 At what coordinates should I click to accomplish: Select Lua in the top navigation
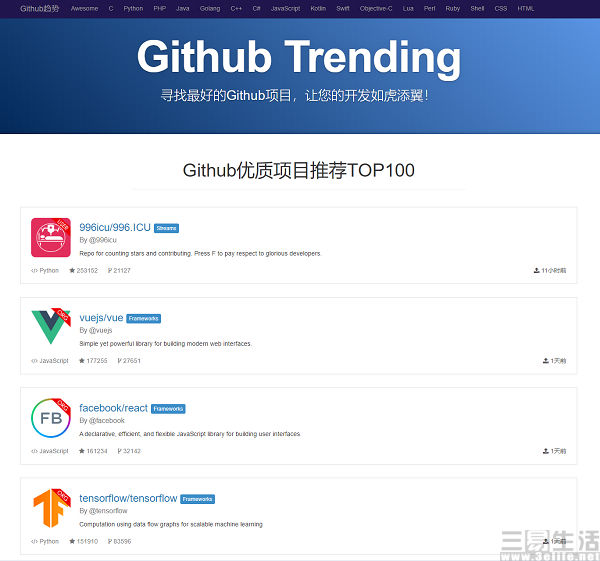[408, 8]
